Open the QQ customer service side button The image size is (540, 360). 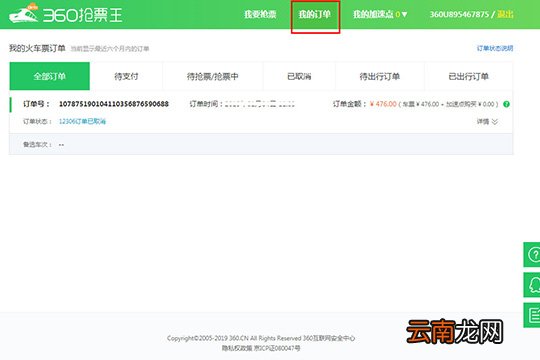532,285
